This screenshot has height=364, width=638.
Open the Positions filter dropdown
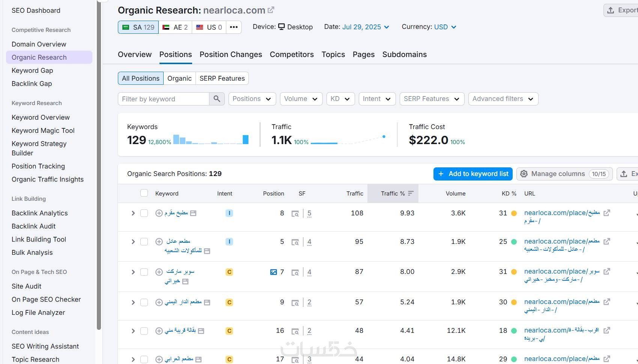click(252, 99)
